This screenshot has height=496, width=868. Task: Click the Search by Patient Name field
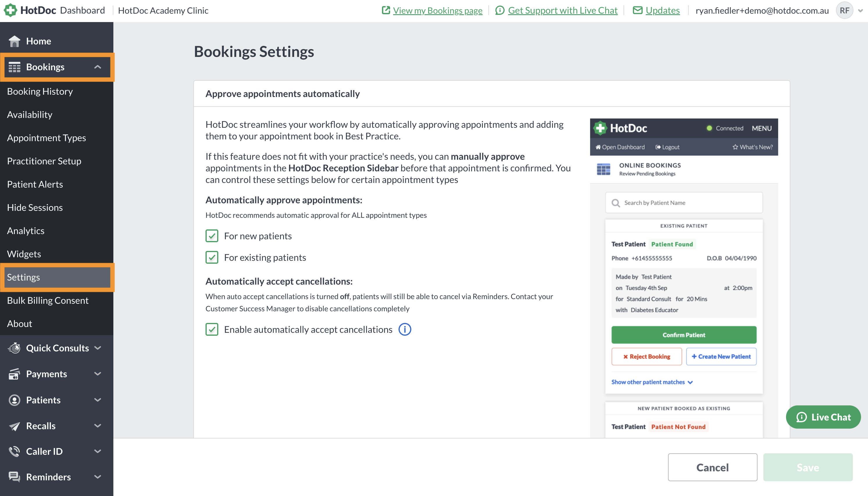(684, 203)
